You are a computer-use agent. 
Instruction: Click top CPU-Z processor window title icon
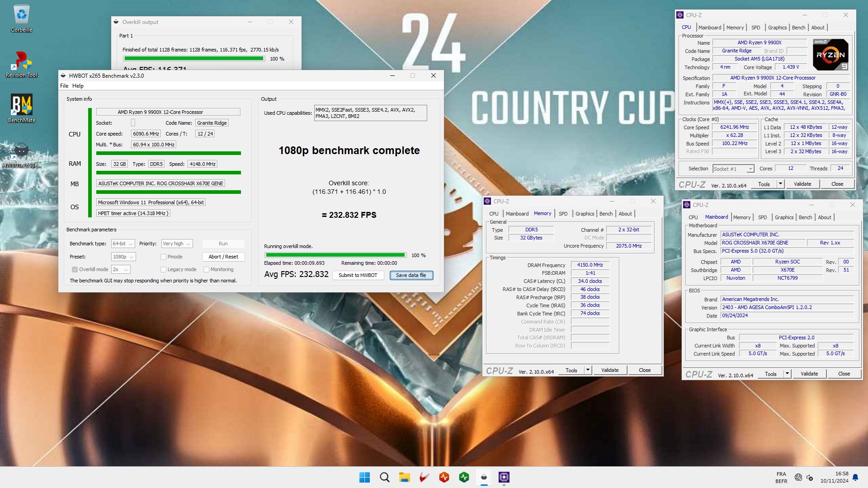(680, 15)
